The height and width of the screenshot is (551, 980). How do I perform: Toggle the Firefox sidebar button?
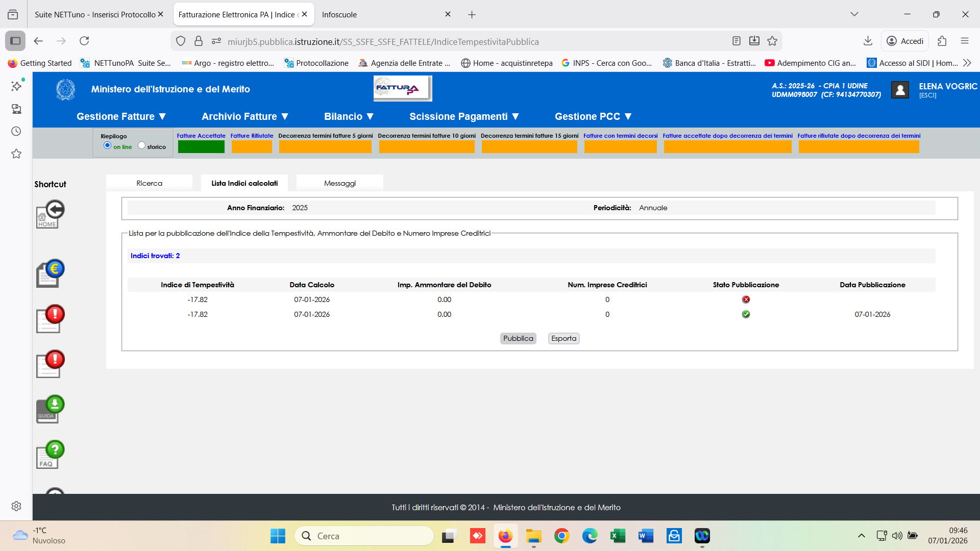tap(15, 41)
